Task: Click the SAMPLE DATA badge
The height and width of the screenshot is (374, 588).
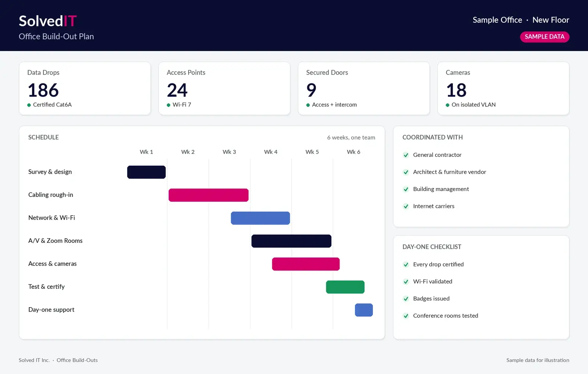Action: (x=545, y=37)
